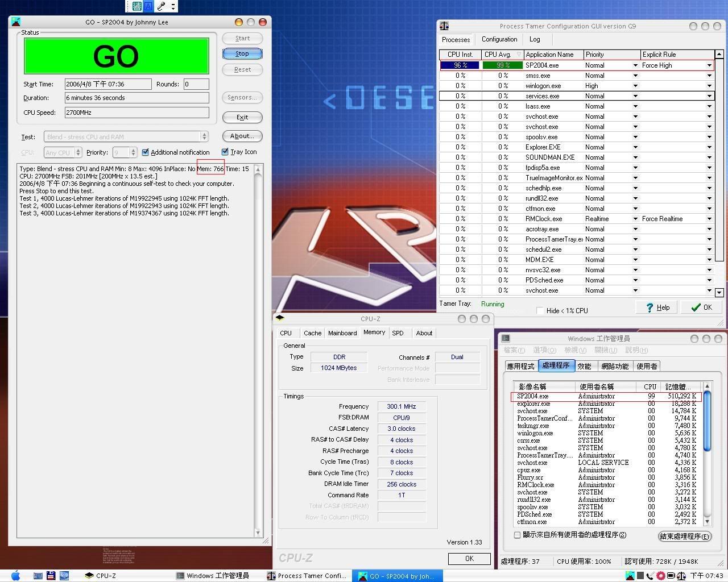Click the scales Process Tamer tray icon
The image size is (728, 582).
(681, 576)
